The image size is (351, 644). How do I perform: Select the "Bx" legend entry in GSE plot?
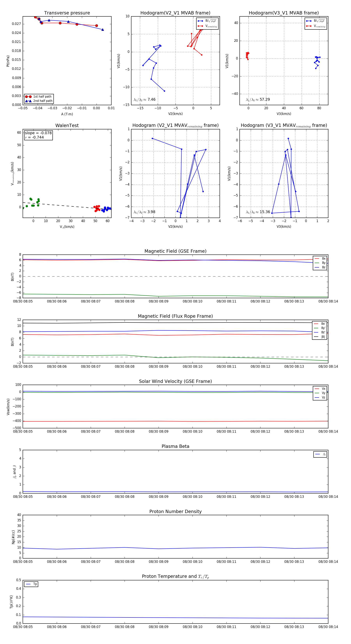click(x=320, y=259)
